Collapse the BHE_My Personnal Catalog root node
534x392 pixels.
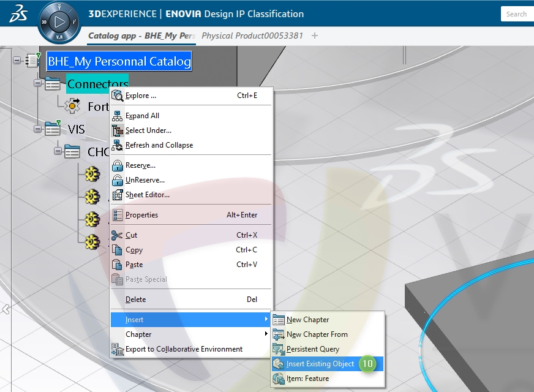pos(17,60)
